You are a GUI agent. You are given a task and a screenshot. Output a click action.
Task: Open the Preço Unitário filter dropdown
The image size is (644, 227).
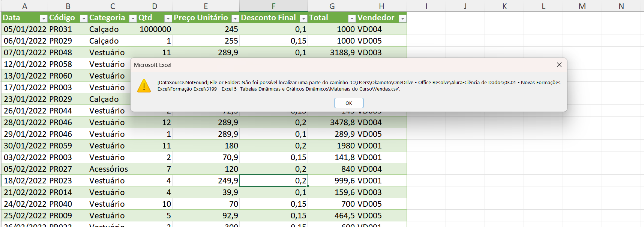click(235, 18)
